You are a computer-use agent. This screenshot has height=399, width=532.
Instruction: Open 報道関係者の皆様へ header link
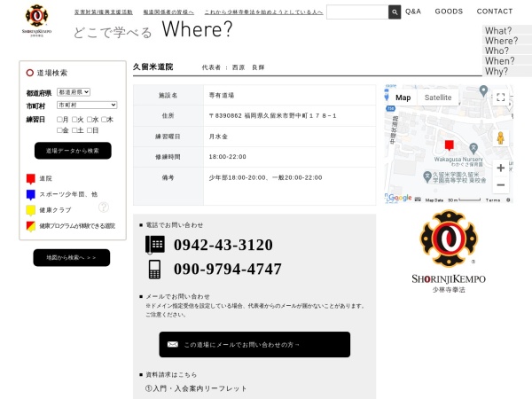point(168,12)
